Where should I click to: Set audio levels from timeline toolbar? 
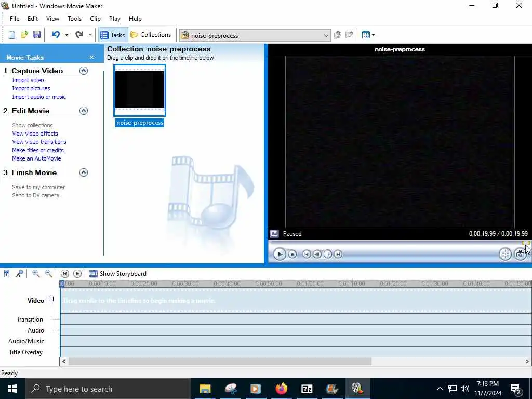(x=7, y=273)
